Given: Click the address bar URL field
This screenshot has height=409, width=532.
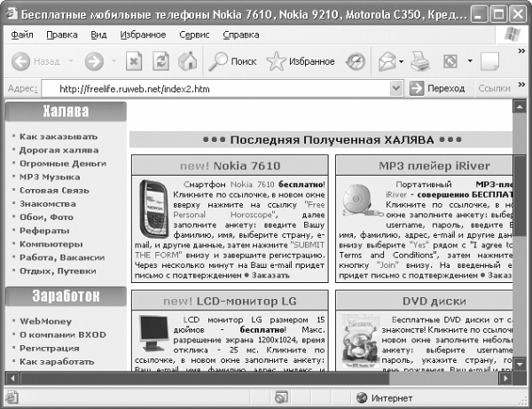Looking at the screenshot, I should tap(222, 89).
